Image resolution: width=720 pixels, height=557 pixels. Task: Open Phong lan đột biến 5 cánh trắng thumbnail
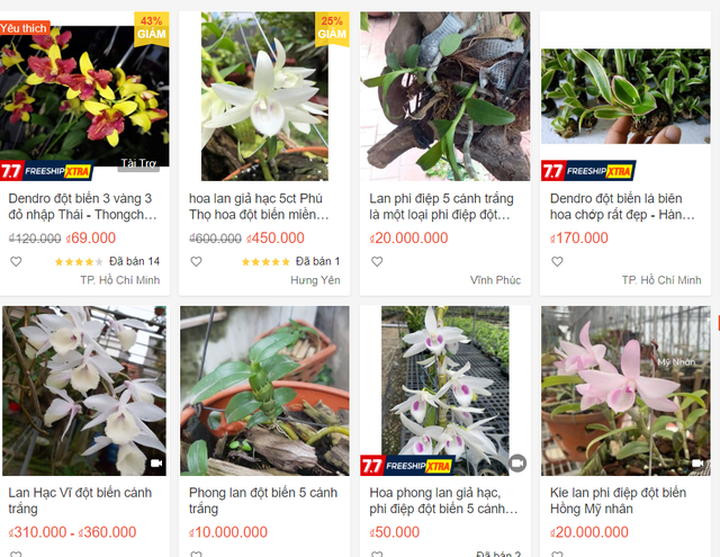pos(264,391)
